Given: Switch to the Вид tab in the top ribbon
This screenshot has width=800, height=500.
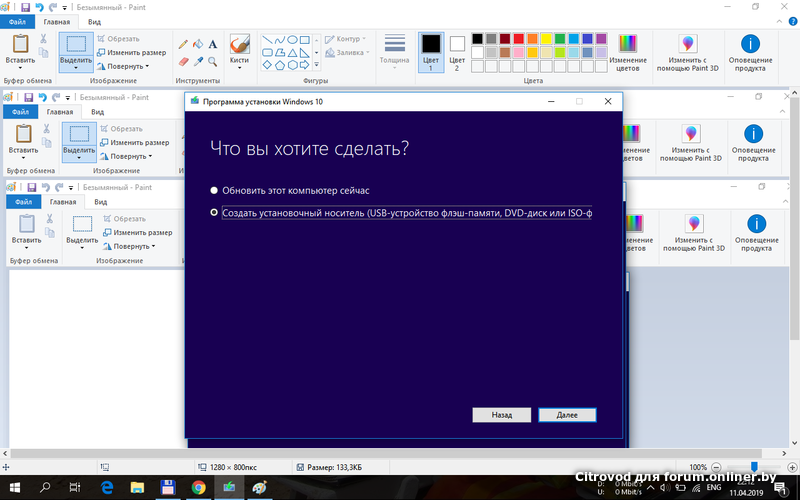Looking at the screenshot, I should (x=94, y=22).
